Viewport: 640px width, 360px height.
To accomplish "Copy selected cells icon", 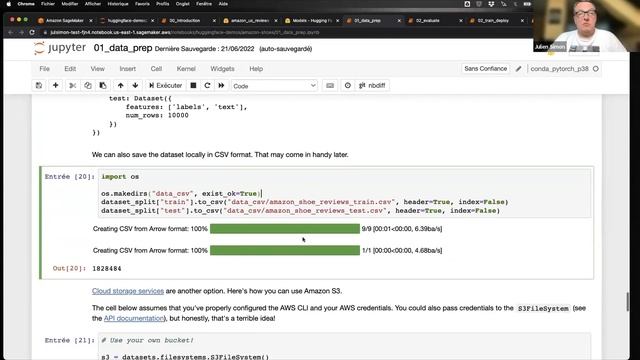I will 88,85.
